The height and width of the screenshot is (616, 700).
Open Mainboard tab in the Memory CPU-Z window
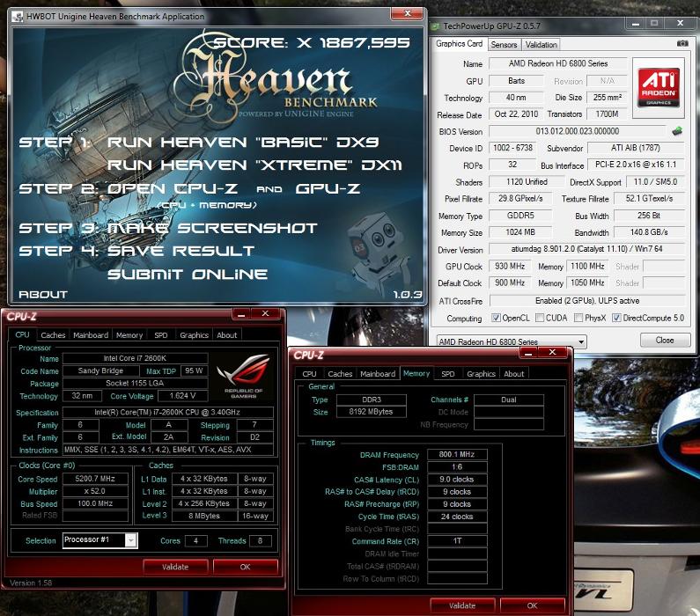378,374
